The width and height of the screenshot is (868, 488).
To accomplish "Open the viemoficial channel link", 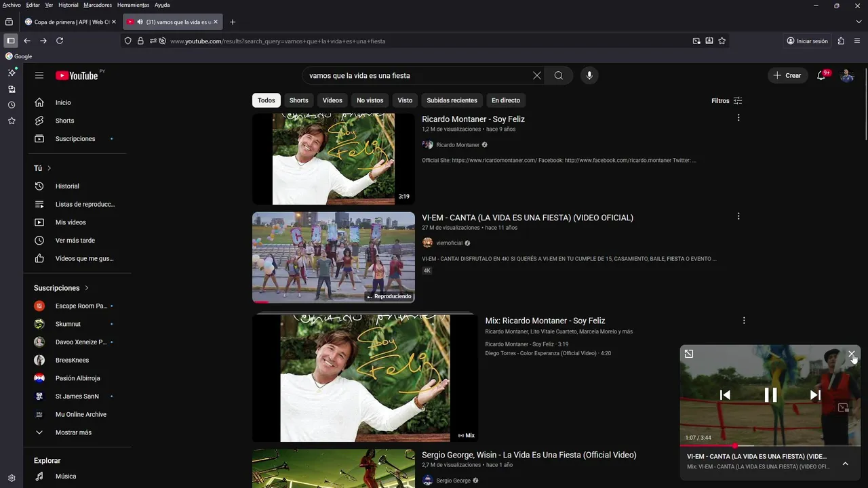I will [x=449, y=243].
